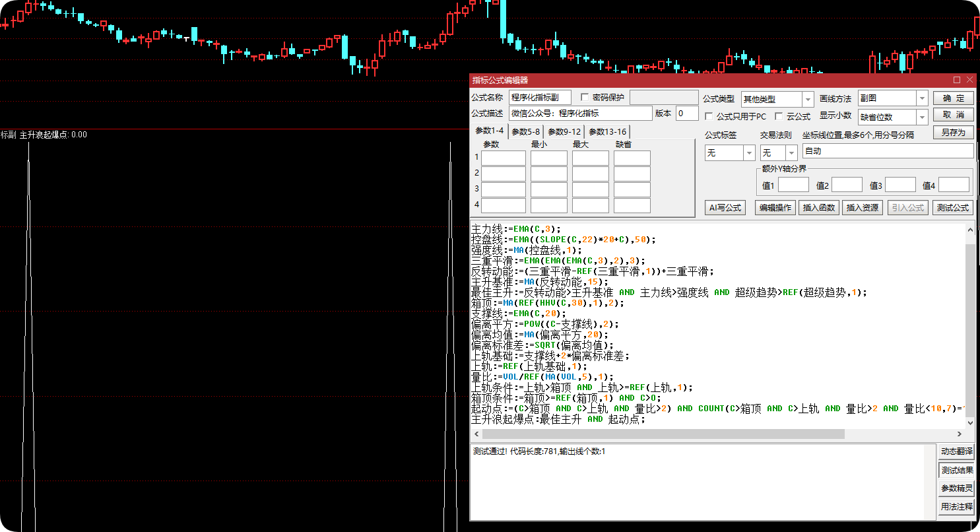
Task: Select the 版本 number field
Action: 687,114
